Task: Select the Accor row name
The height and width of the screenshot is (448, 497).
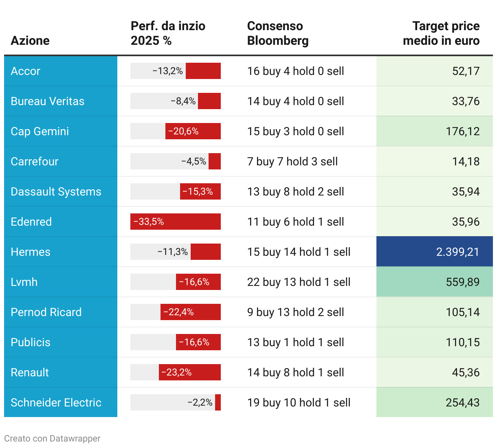Action: (26, 71)
